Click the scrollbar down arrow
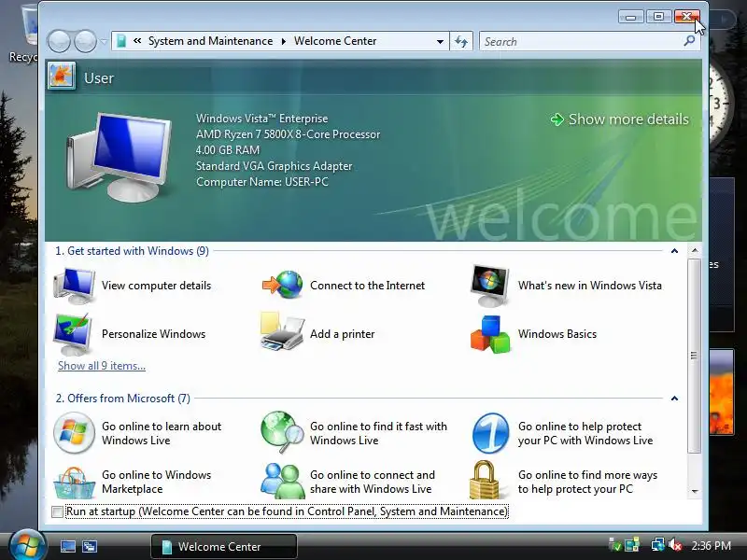 click(x=695, y=492)
